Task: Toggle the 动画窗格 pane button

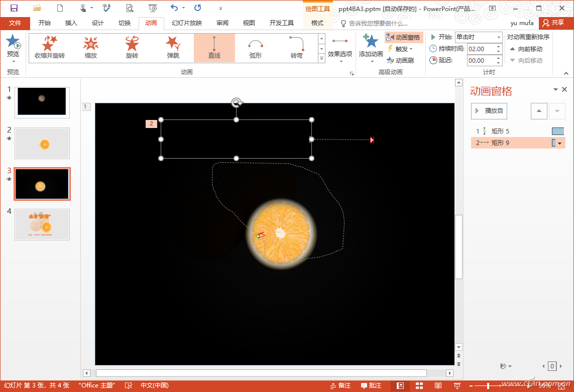Action: click(x=404, y=37)
